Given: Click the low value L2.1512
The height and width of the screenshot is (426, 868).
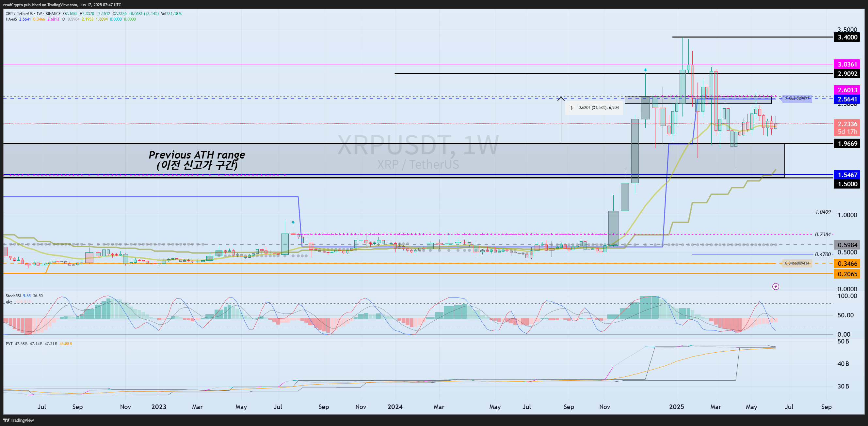Looking at the screenshot, I should tap(103, 13).
